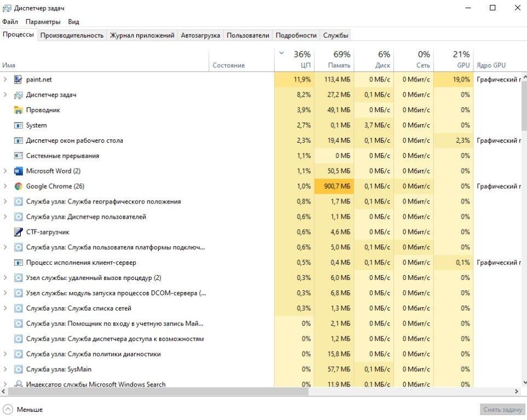Click the Служба списка сетей gear icon
This screenshot has width=527, height=420.
point(18,308)
